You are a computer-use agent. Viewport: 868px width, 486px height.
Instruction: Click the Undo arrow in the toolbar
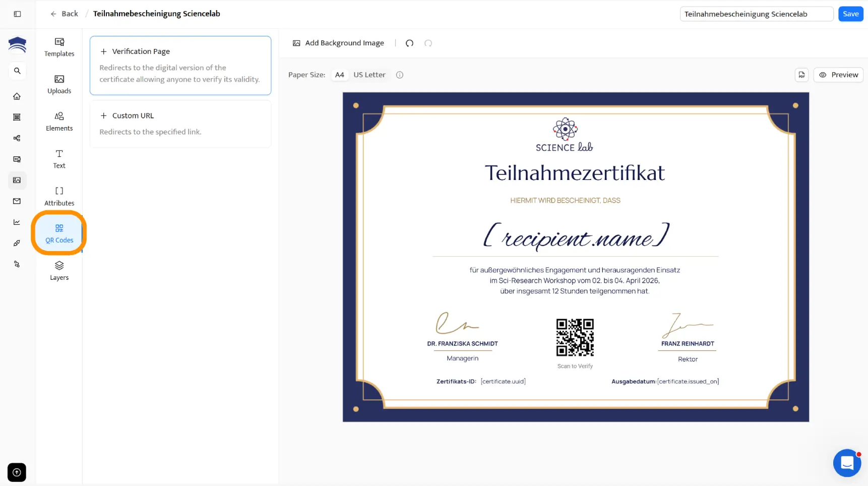409,43
